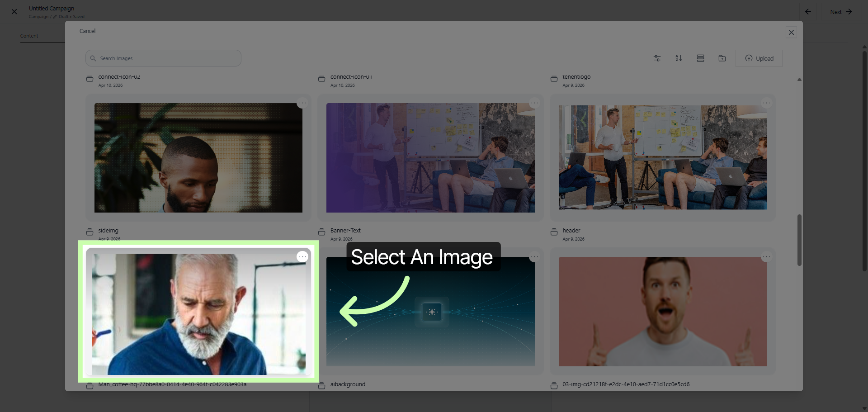The width and height of the screenshot is (868, 412).
Task: Select the Man_coffee bearded man image
Action: pos(198,314)
